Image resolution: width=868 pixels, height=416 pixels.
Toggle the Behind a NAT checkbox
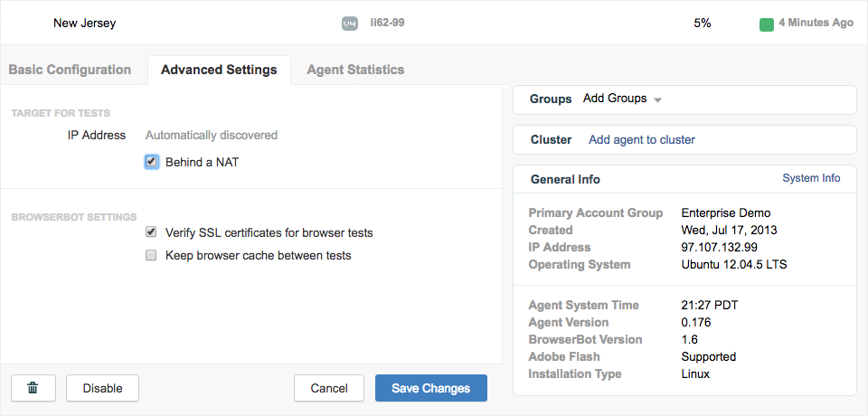(152, 162)
